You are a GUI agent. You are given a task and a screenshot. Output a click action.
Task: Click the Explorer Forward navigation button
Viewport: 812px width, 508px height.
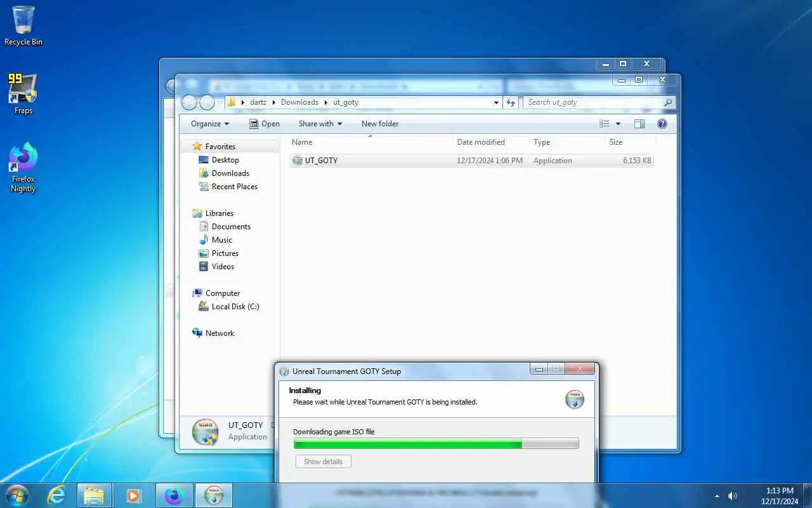point(207,102)
